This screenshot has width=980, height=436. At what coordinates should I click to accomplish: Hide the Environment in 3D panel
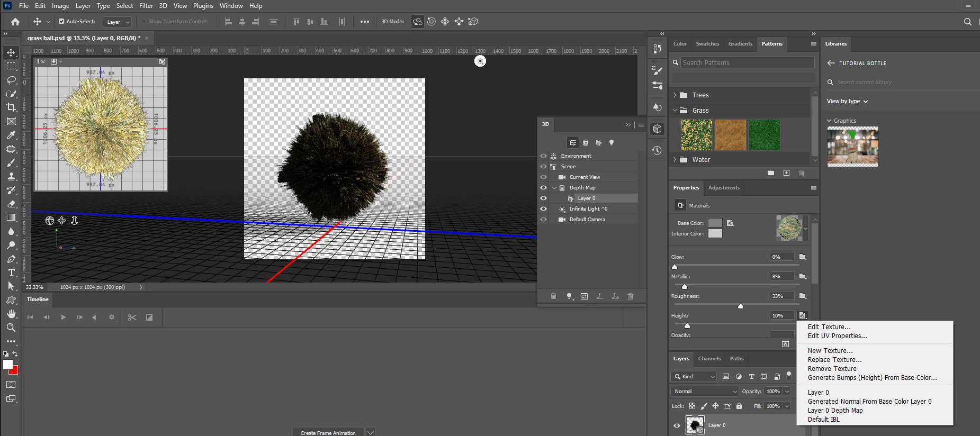click(543, 156)
